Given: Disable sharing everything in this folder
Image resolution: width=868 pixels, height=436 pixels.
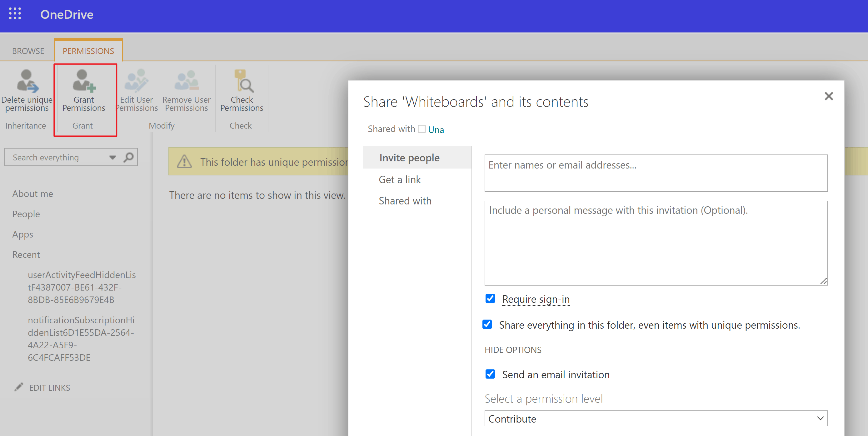Looking at the screenshot, I should (487, 324).
